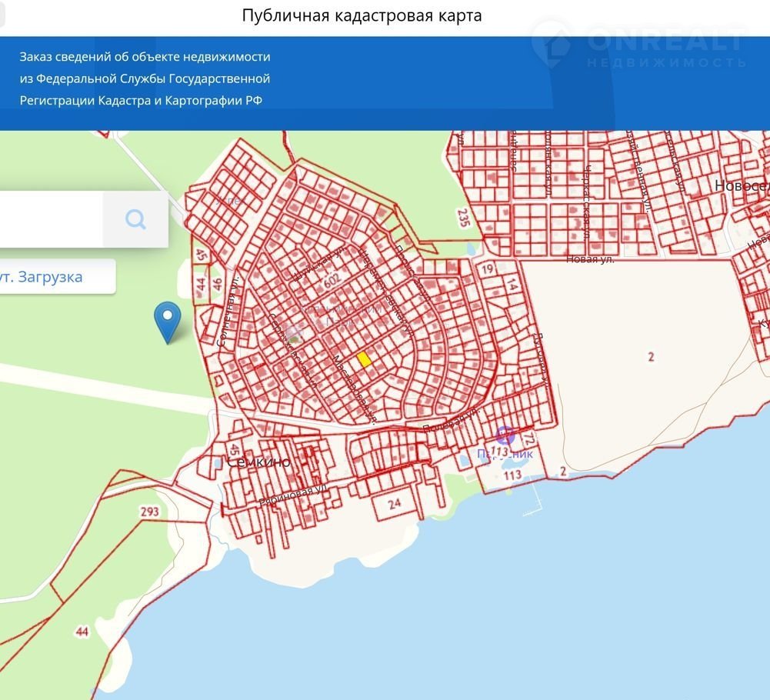Screen dimensions: 770x700
Task: Click the Новая ул. street label
Action: coord(590,260)
